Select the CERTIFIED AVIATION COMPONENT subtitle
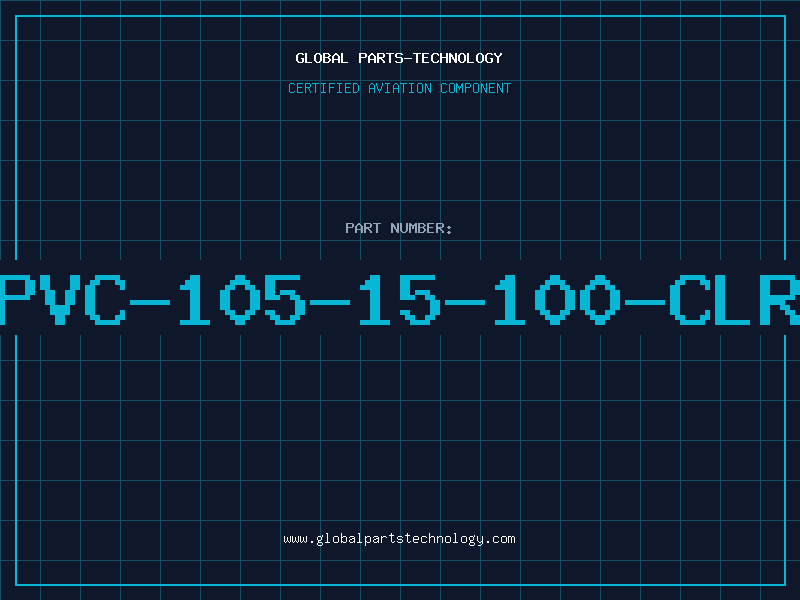 pos(399,88)
